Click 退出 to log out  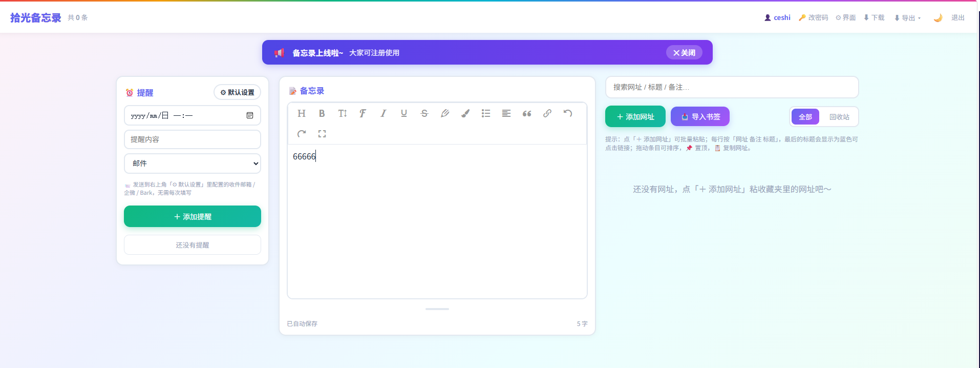(958, 17)
